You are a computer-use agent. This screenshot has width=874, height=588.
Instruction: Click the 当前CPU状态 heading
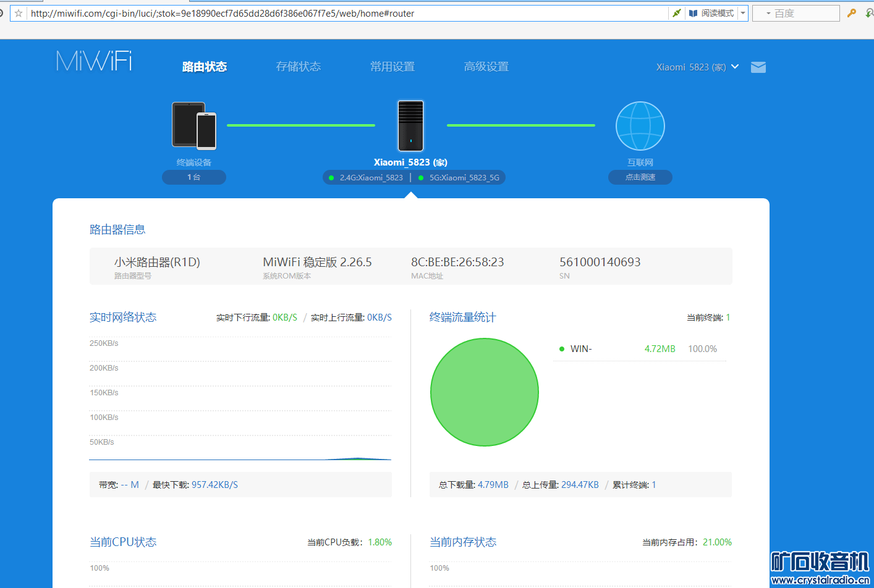coord(123,542)
